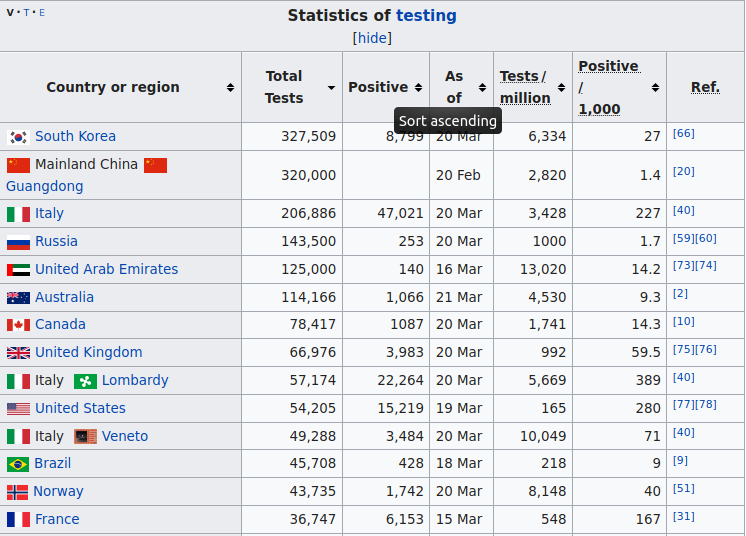This screenshot has width=746, height=536.
Task: Hide the statistics table via [hide]
Action: [x=372, y=38]
